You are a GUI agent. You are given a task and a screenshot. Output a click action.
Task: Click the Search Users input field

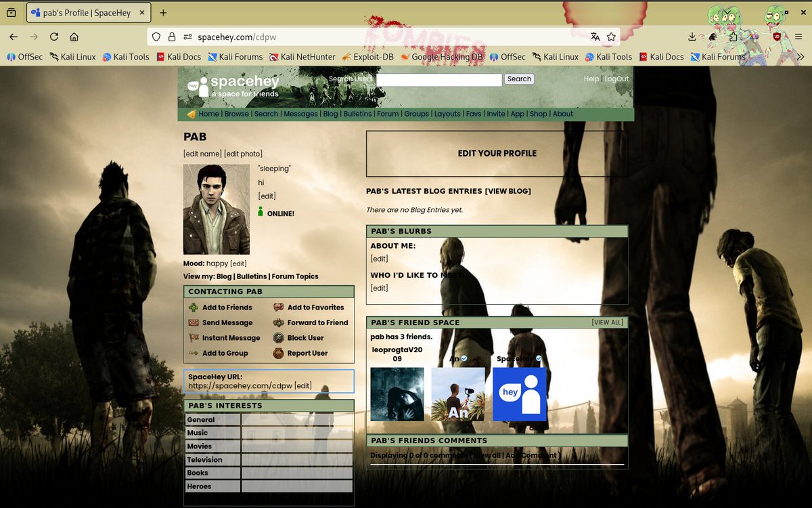(x=439, y=79)
